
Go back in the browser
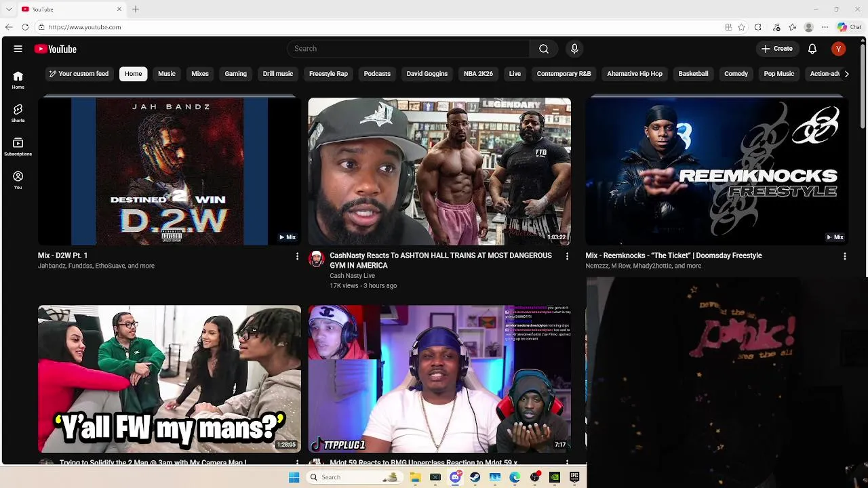pos(9,27)
